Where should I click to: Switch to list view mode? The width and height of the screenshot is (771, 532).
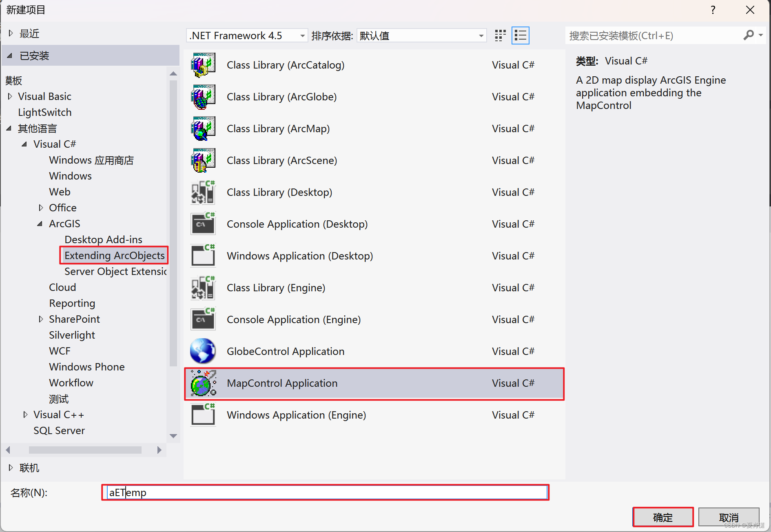click(x=521, y=35)
